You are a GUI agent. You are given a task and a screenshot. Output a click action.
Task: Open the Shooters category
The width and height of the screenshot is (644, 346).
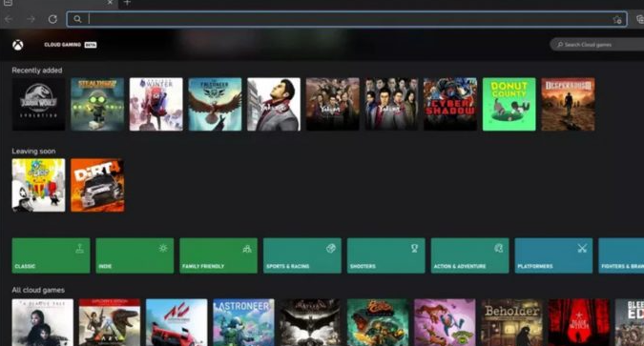[386, 255]
